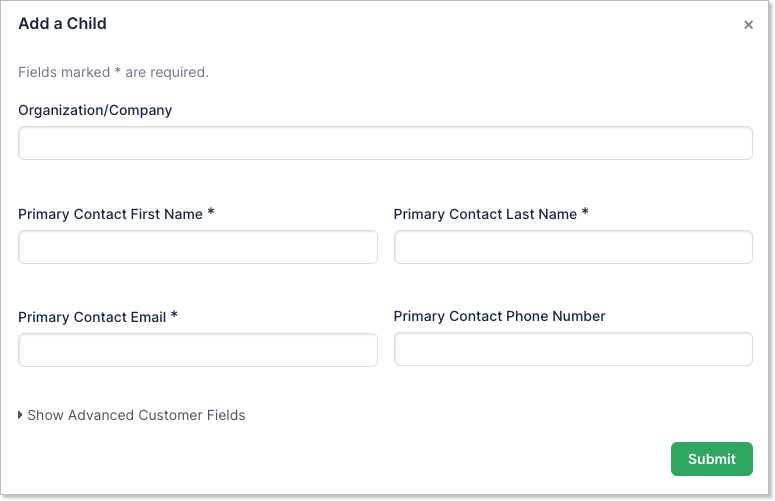Click the Primary Contact First Name label

point(110,214)
